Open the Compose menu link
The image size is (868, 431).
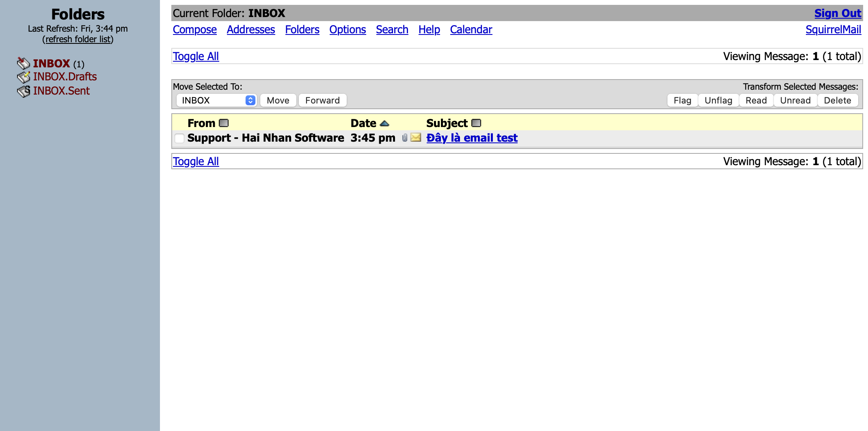click(195, 30)
